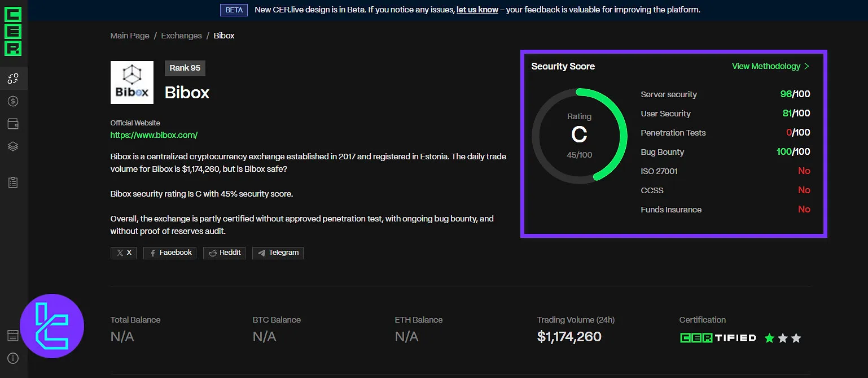Open the stacked layers sidebar icon

tap(13, 146)
